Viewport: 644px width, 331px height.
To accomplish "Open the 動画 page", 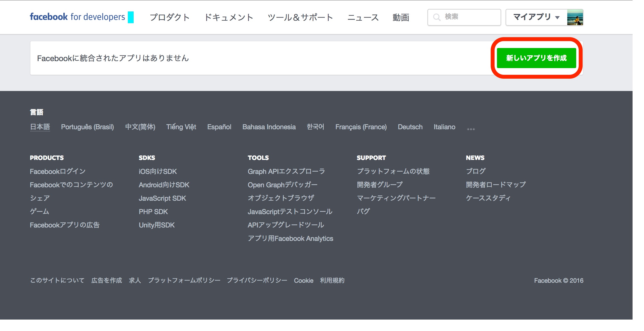I will (x=401, y=17).
